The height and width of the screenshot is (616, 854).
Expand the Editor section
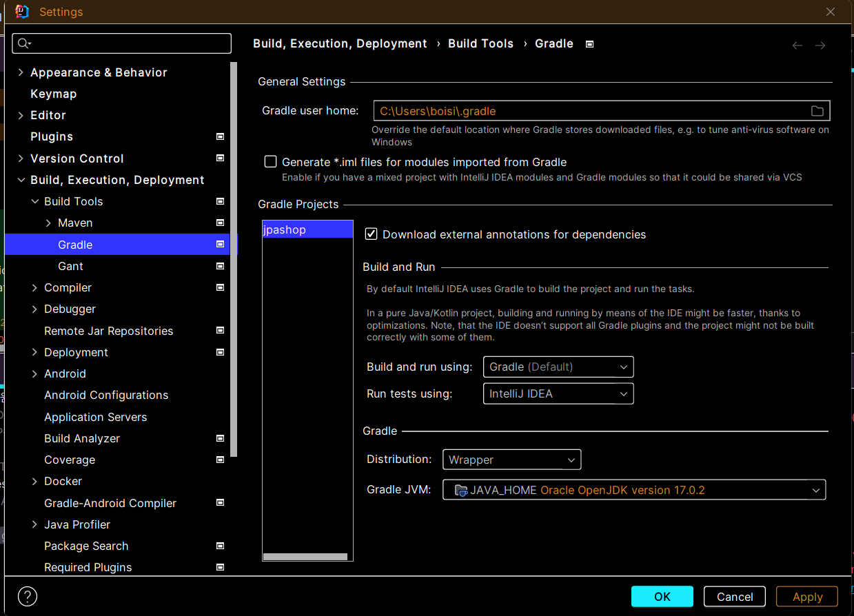click(21, 115)
